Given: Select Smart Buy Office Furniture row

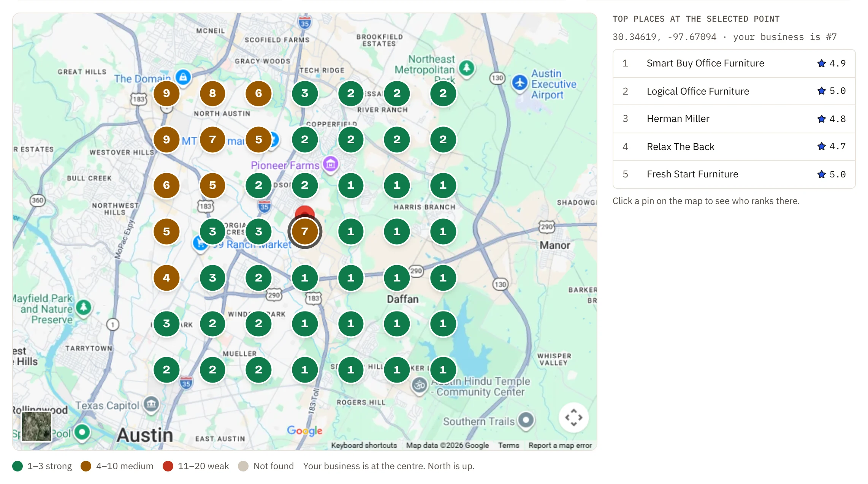Looking at the screenshot, I should tap(734, 63).
